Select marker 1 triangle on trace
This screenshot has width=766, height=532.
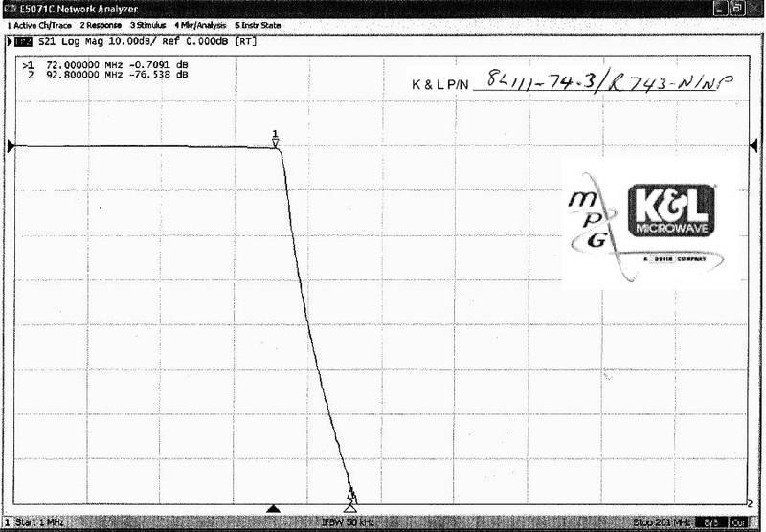tap(276, 142)
